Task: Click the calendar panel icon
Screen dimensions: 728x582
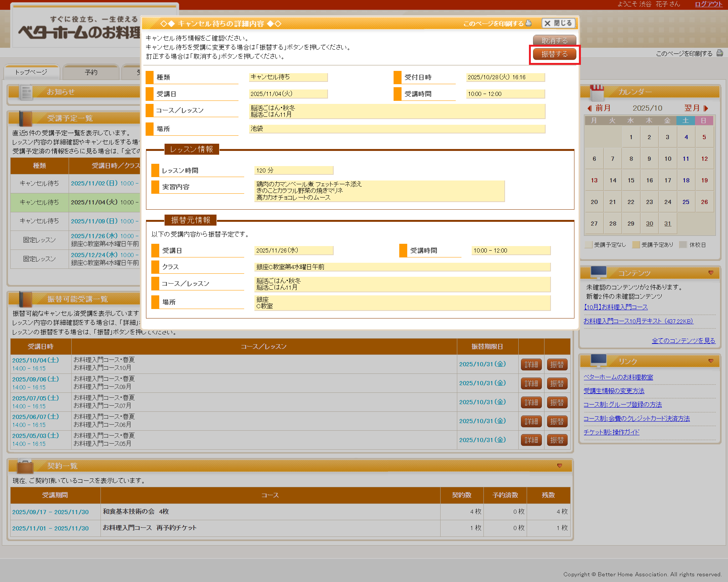Action: coord(596,92)
